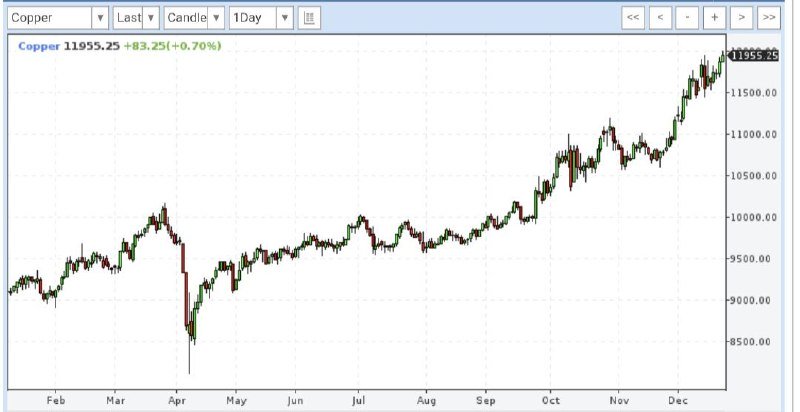
Task: Open the Candle chart style dropdown
Action: click(x=215, y=18)
